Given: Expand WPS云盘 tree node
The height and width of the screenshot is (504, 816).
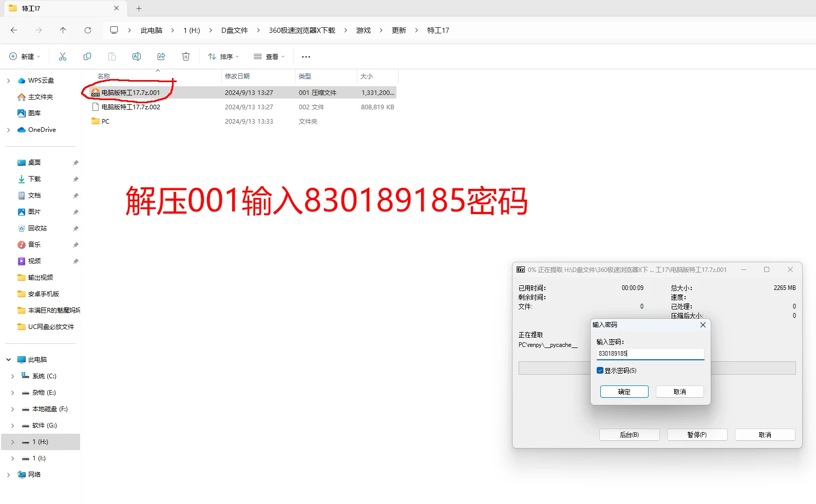Looking at the screenshot, I should (8, 81).
